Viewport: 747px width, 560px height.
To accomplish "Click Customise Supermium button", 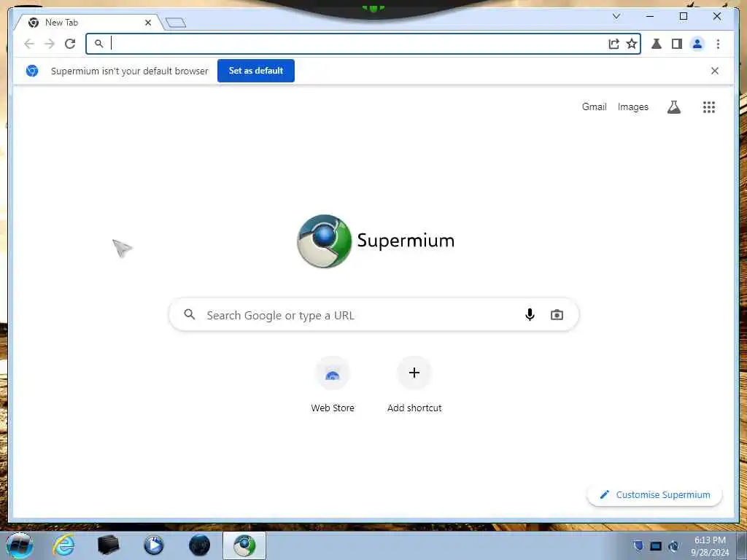I will click(654, 495).
